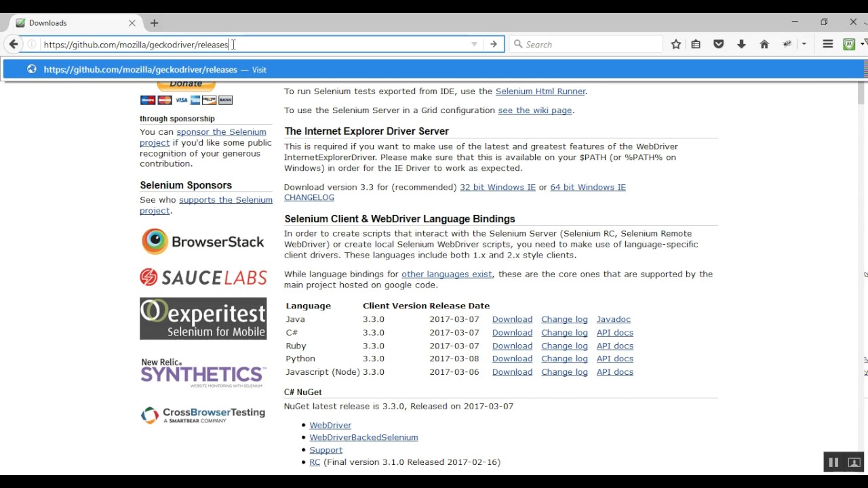The height and width of the screenshot is (488, 868).
Task: Click the Go arrow in address bar
Action: pos(494,44)
